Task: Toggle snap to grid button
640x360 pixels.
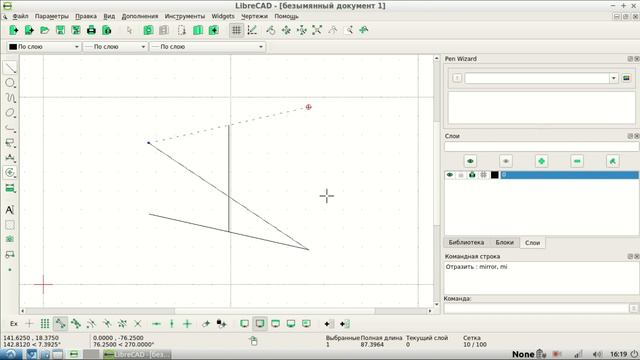Action: [44, 324]
